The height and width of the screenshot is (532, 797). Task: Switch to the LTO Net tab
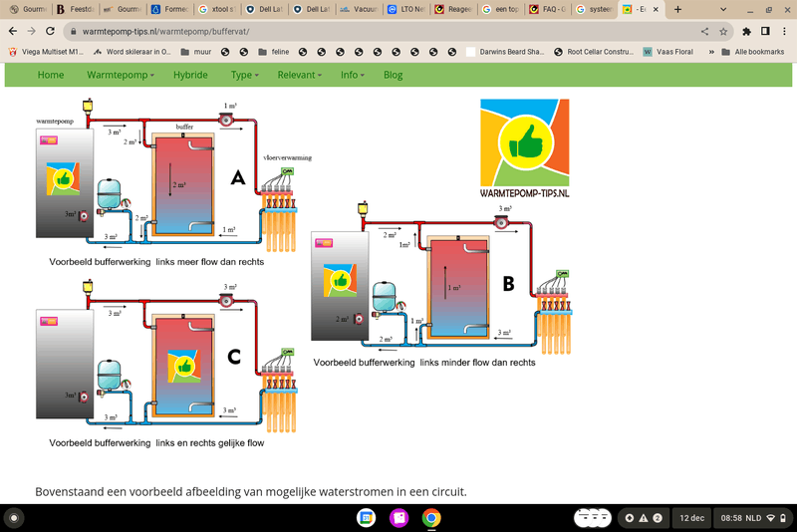(405, 9)
